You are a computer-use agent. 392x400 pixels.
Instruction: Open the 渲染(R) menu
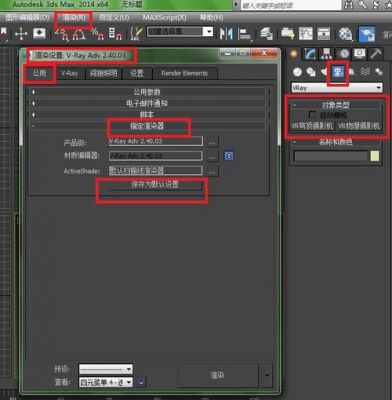point(74,18)
